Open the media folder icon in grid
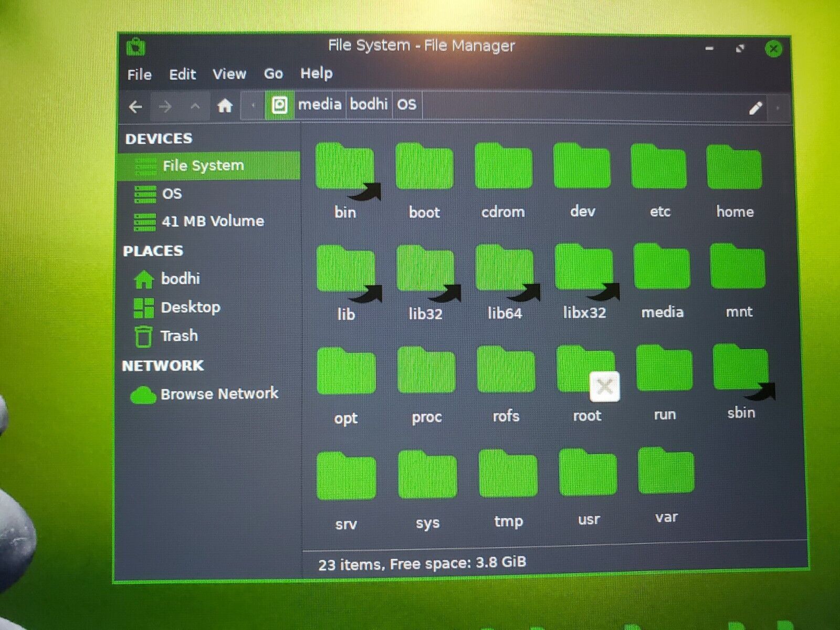This screenshot has width=840, height=630. click(x=661, y=266)
